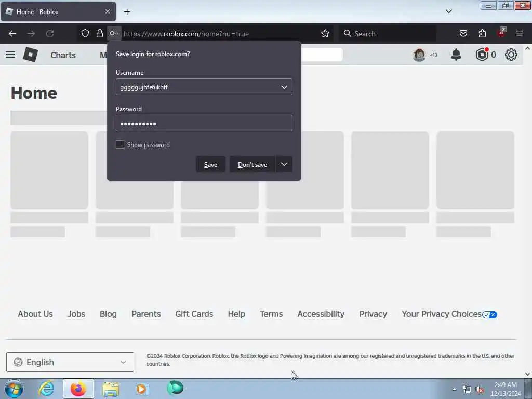Image resolution: width=532 pixels, height=399 pixels.
Task: Open the Roblox avatar profile icon
Action: coord(419,55)
